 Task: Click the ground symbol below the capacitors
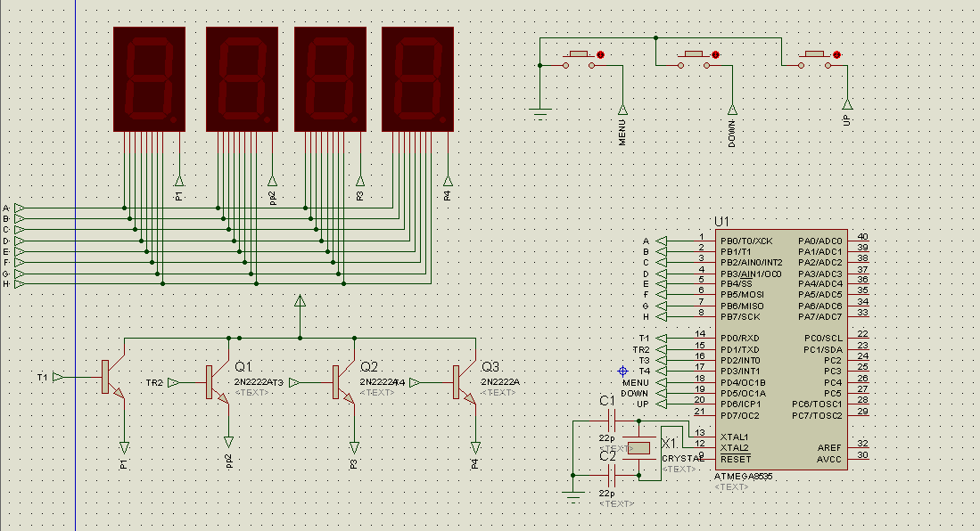point(573,496)
